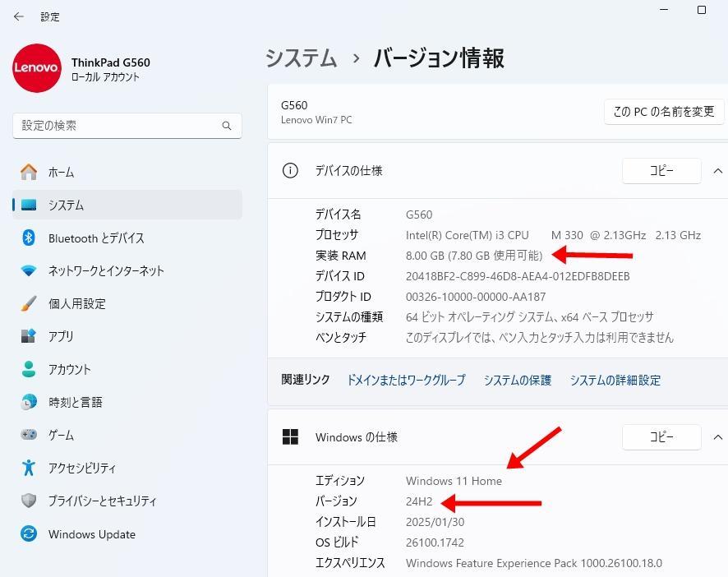Copy Windows specifications with コピー button
728x577 pixels.
point(661,436)
